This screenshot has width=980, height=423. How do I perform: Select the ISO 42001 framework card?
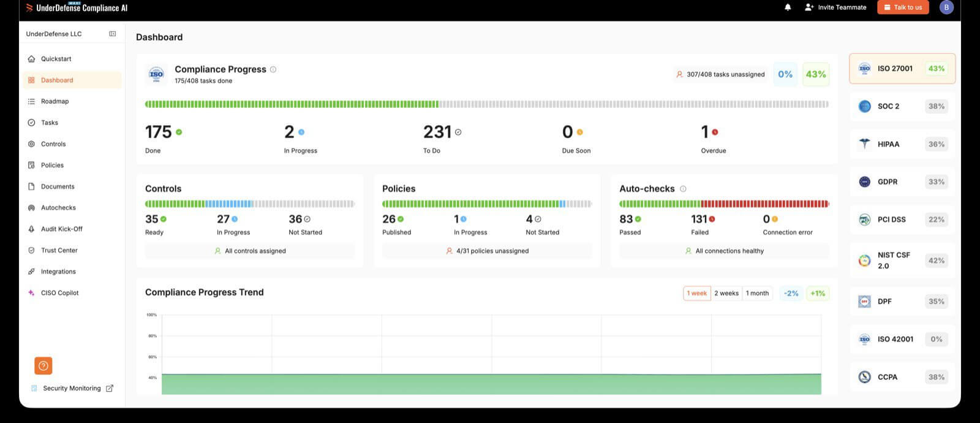902,339
